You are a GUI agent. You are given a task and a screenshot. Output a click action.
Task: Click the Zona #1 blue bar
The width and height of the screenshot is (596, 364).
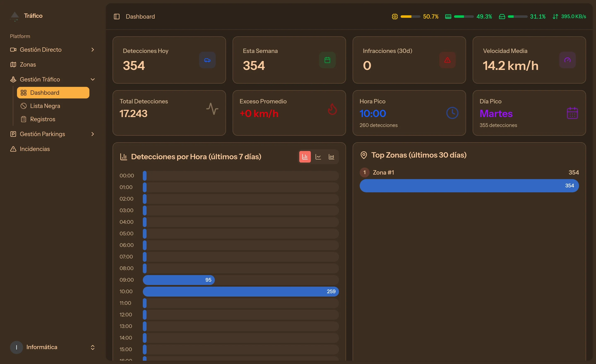click(469, 186)
